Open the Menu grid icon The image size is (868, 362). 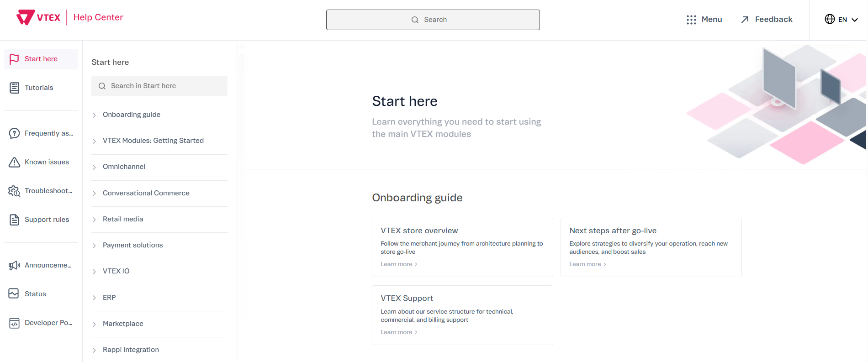(x=691, y=20)
